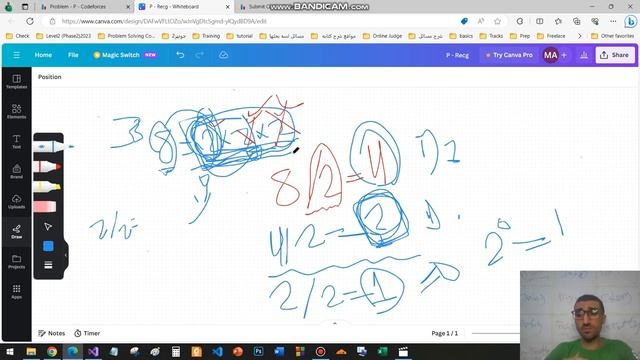Image resolution: width=640 pixels, height=360 pixels.
Task: Reload the page with the refresh icon
Action: click(30, 21)
